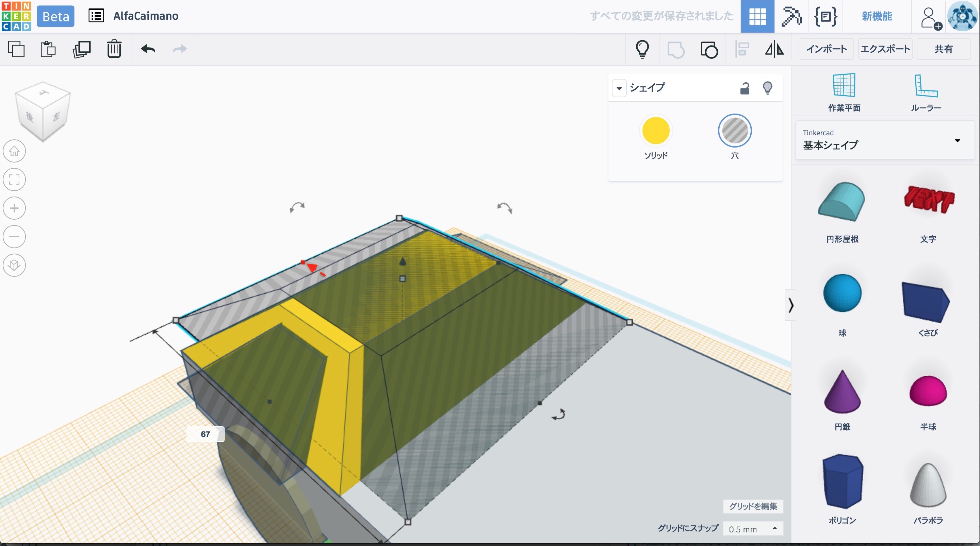The image size is (980, 546).
Task: Switch to the Blocks (pickaxe) mode
Action: pos(791,16)
